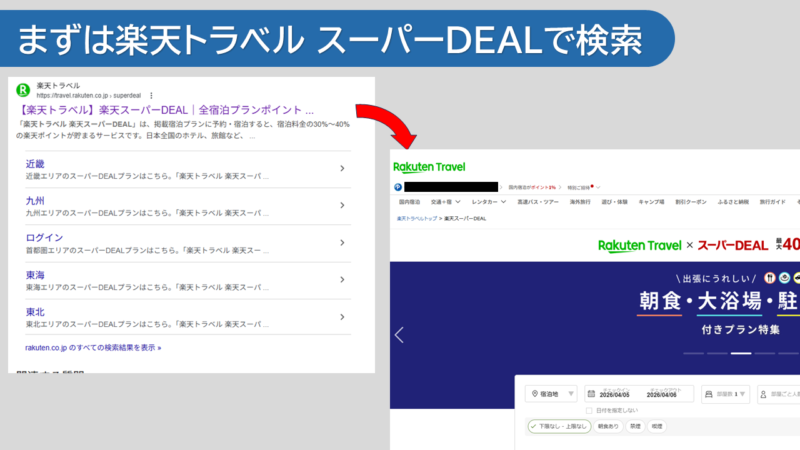Click the person icon for guests per room
The width and height of the screenshot is (800, 450).
(763, 394)
